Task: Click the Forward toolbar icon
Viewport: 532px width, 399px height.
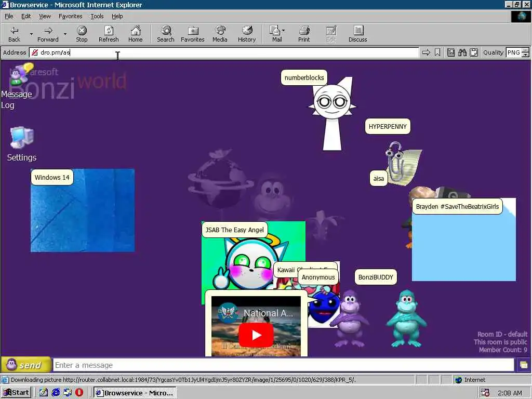Action: tap(48, 34)
